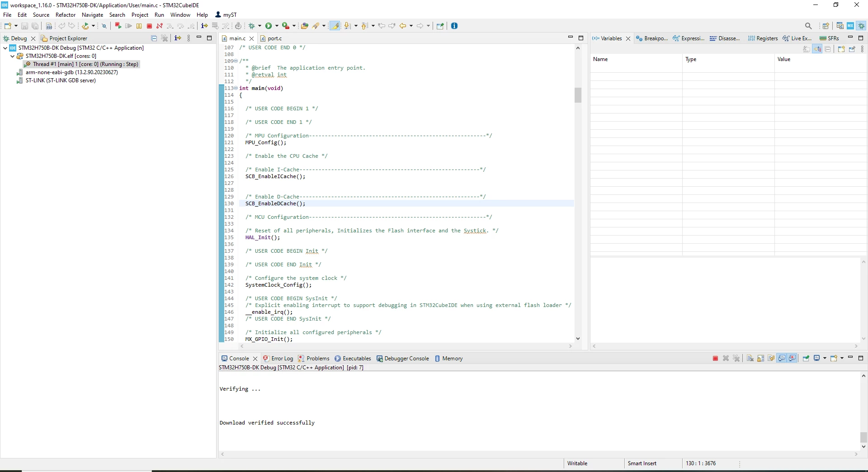Open the External Tools run icon

[285, 26]
